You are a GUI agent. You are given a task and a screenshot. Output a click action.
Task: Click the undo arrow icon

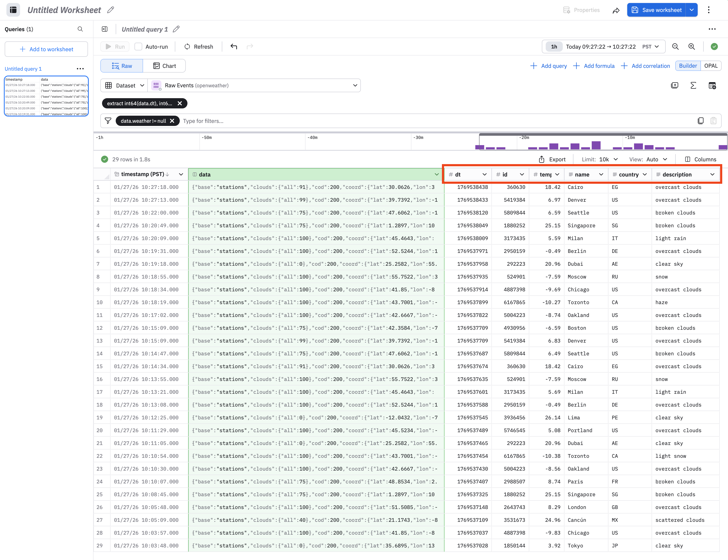pos(234,47)
